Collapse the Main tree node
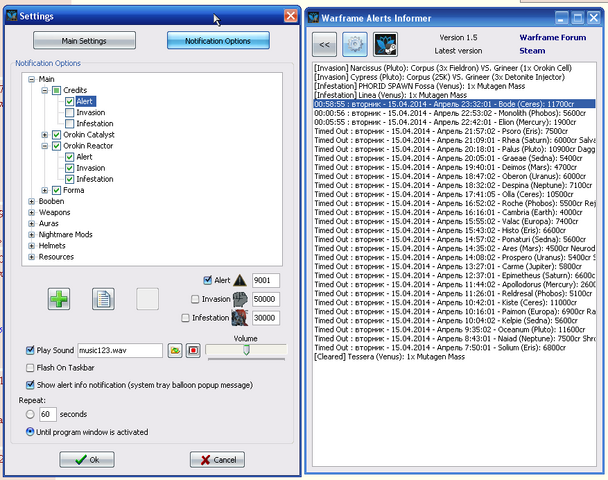Image resolution: width=608 pixels, height=480 pixels. [31, 79]
